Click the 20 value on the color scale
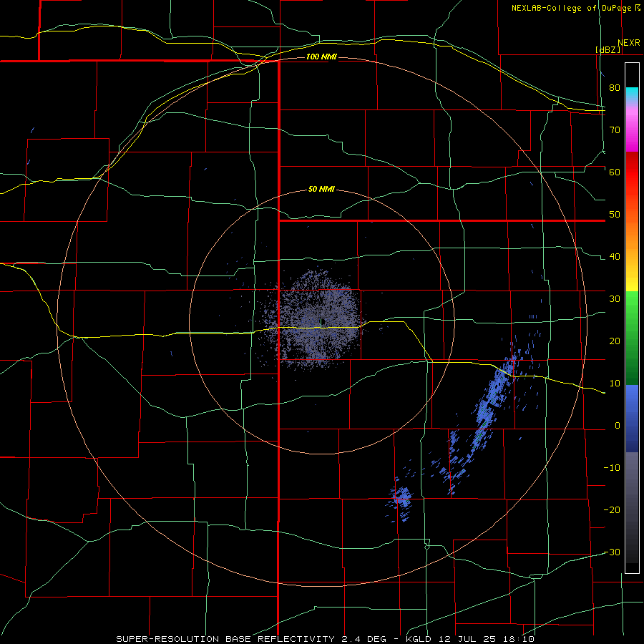Viewport: 644px width, 644px height. click(615, 341)
